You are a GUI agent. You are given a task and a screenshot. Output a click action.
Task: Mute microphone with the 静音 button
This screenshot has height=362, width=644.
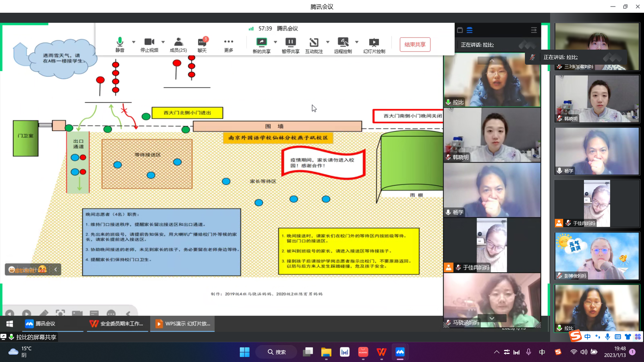120,45
